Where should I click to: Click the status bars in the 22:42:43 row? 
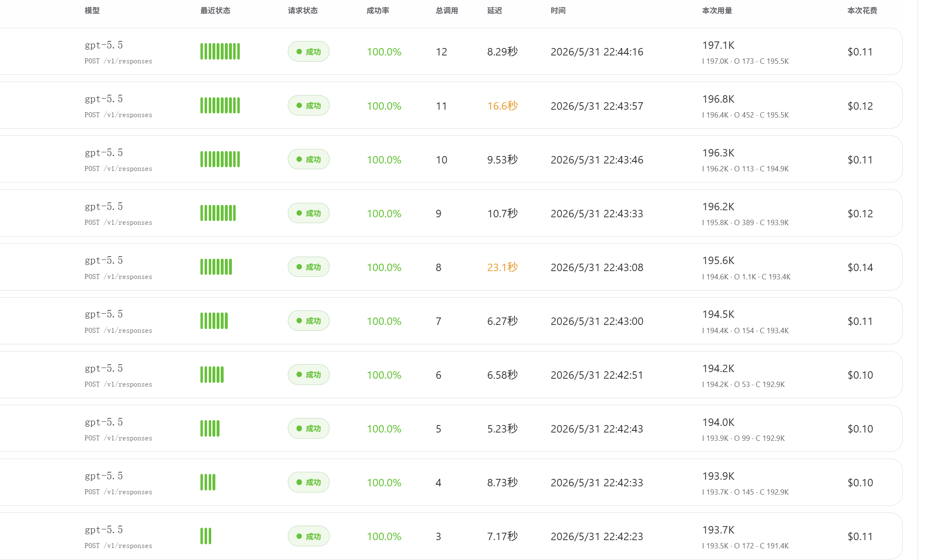(x=210, y=428)
